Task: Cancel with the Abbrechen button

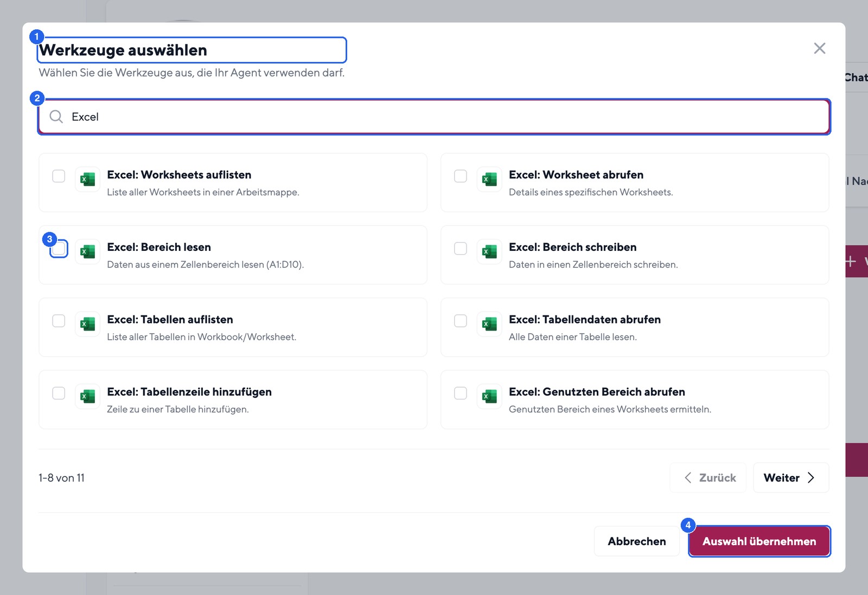Action: click(x=637, y=541)
